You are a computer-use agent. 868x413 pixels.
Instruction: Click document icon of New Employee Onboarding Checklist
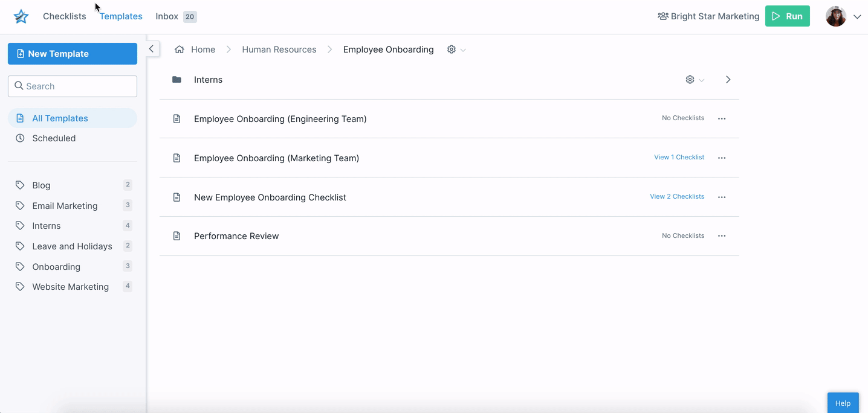coord(177,197)
